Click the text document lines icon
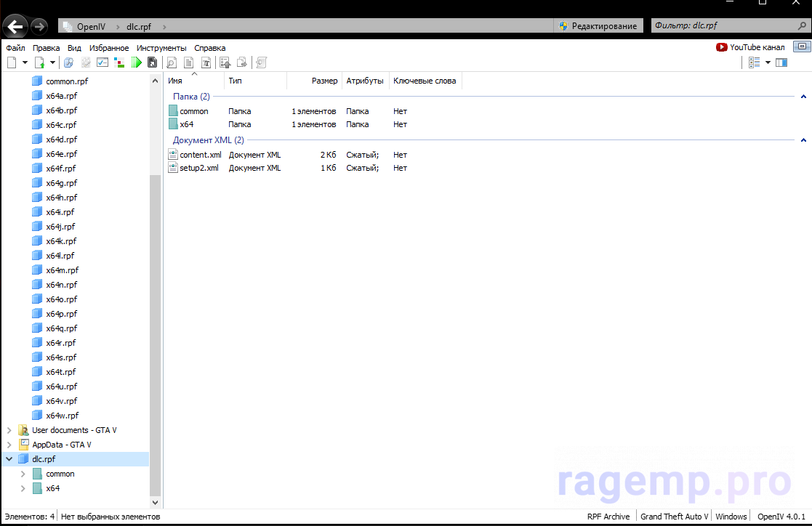 coord(189,62)
